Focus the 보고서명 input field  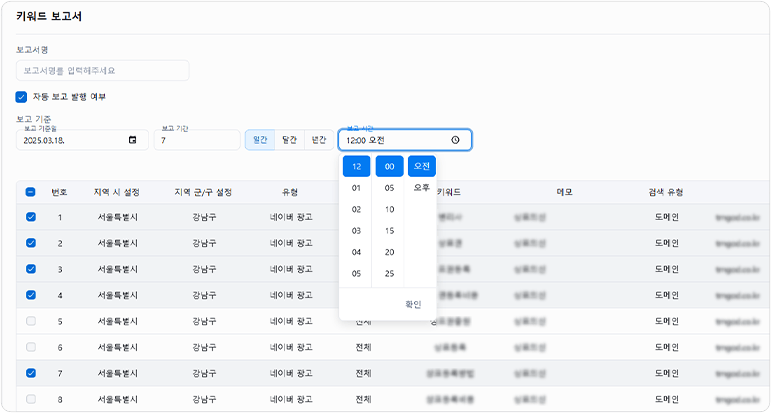point(102,71)
